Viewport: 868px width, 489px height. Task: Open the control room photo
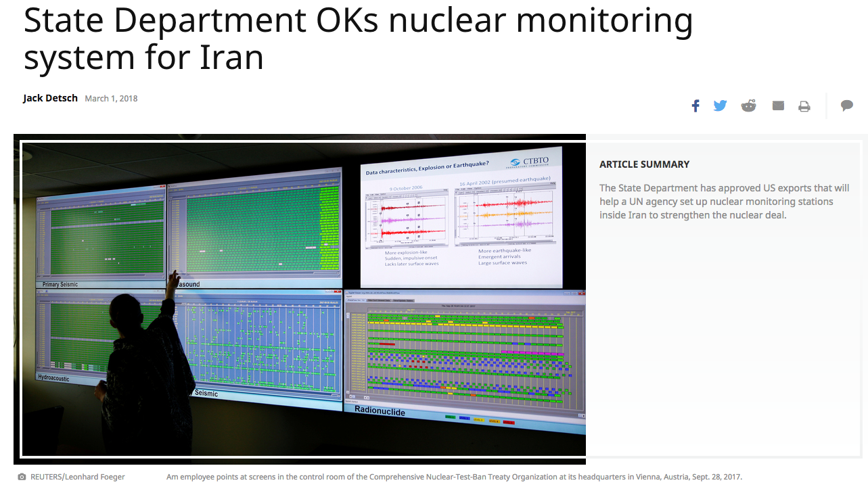coord(300,299)
